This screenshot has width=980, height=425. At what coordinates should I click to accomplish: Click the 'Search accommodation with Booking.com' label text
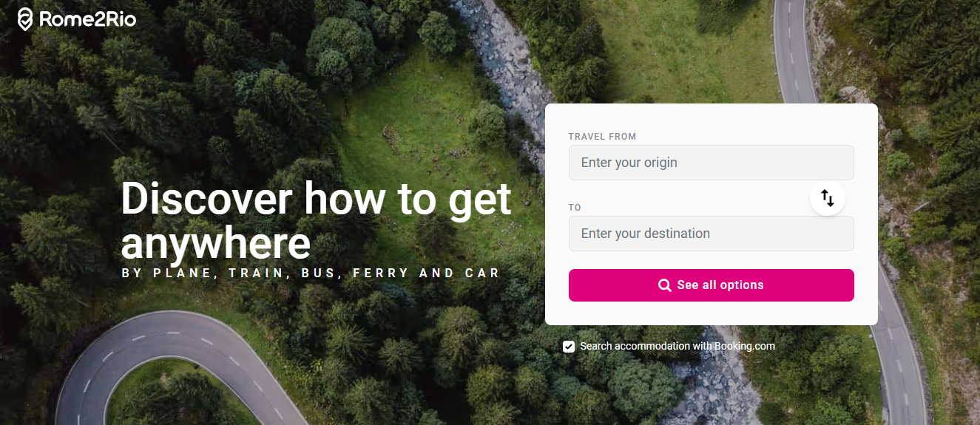[x=677, y=346]
